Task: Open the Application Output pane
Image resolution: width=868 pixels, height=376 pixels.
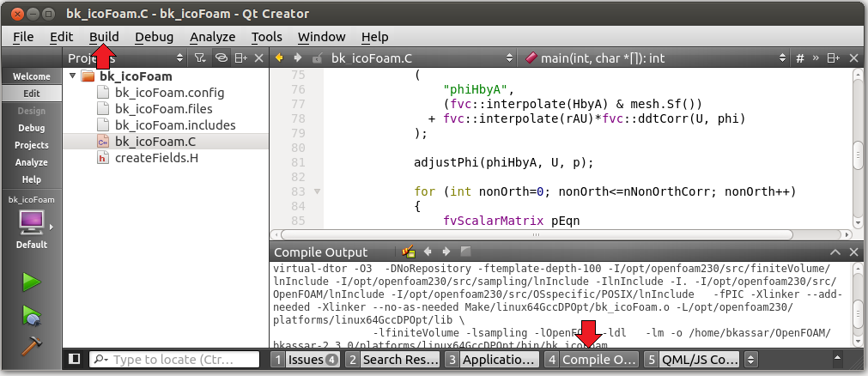Action: [x=492, y=360]
